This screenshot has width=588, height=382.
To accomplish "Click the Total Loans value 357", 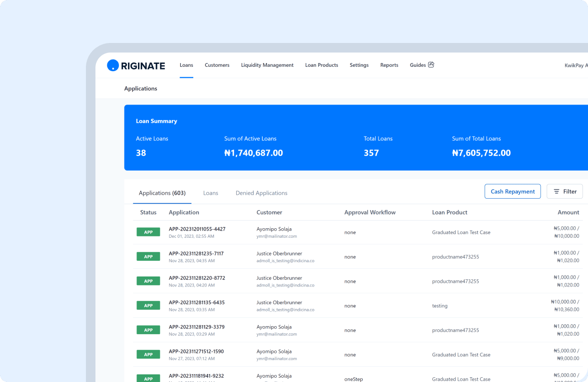I will pos(371,153).
